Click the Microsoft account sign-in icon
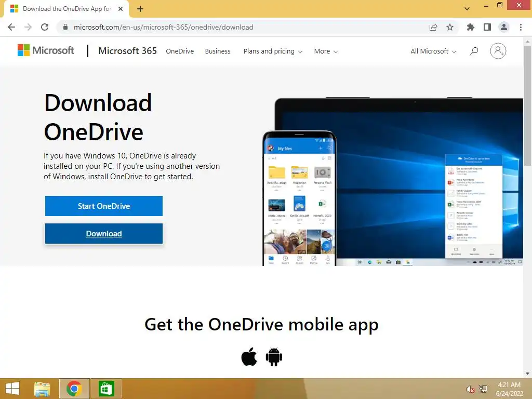532x399 pixels. [498, 51]
